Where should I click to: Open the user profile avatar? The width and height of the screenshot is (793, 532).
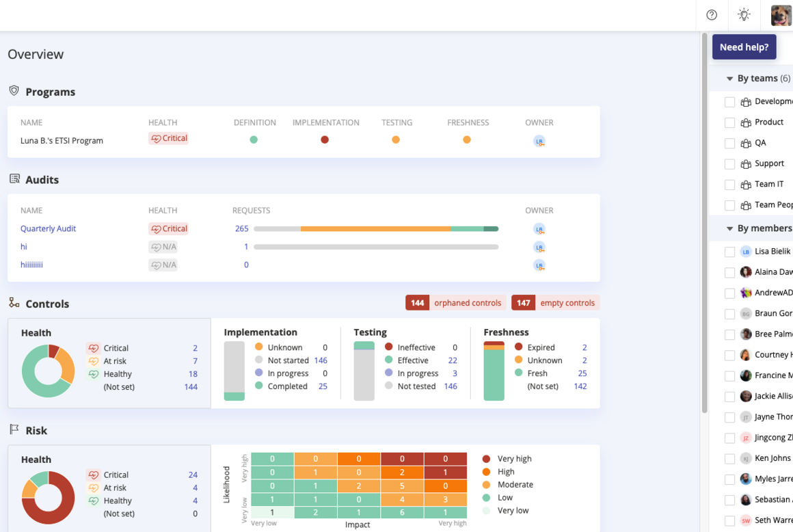[x=781, y=15]
